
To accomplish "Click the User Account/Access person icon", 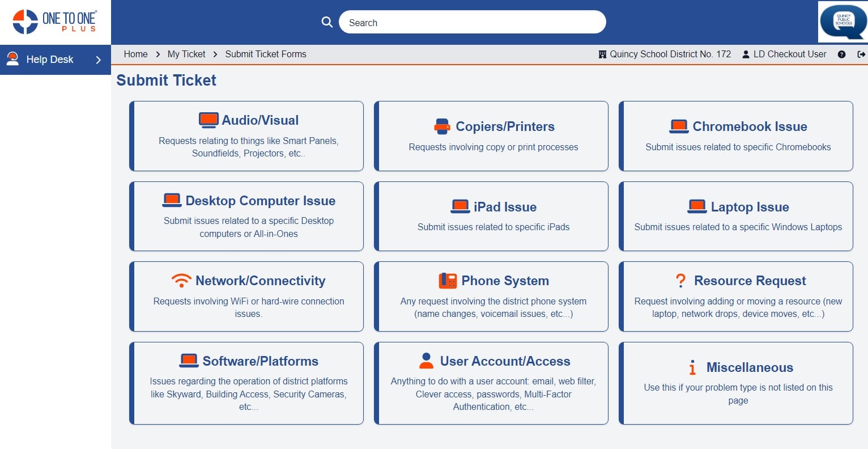I will tap(426, 361).
